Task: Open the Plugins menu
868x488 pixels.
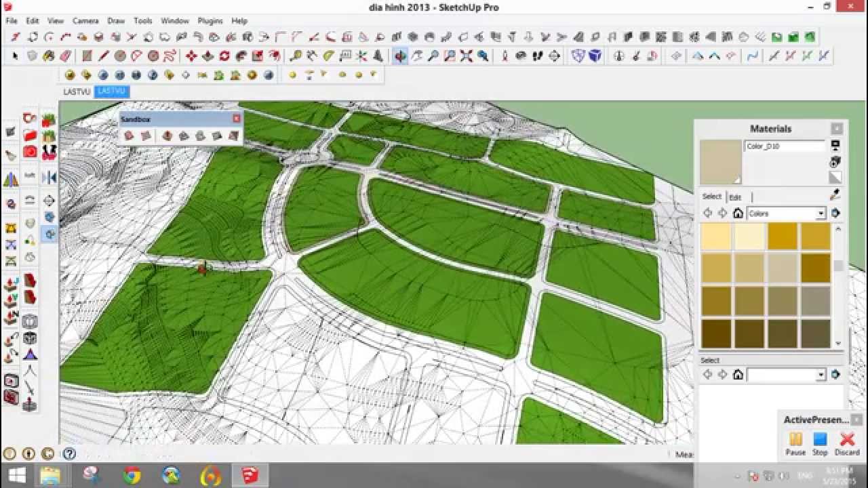Action: coord(210,21)
